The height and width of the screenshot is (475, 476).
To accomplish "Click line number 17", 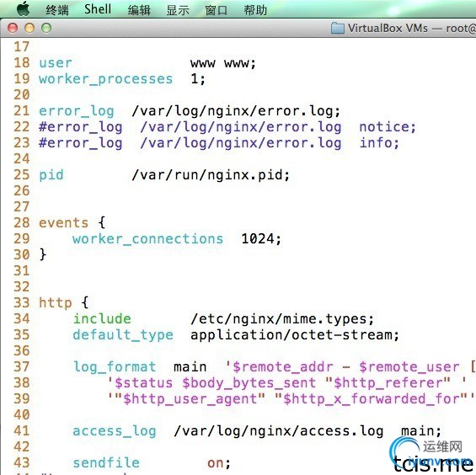I will pyautogui.click(x=21, y=47).
